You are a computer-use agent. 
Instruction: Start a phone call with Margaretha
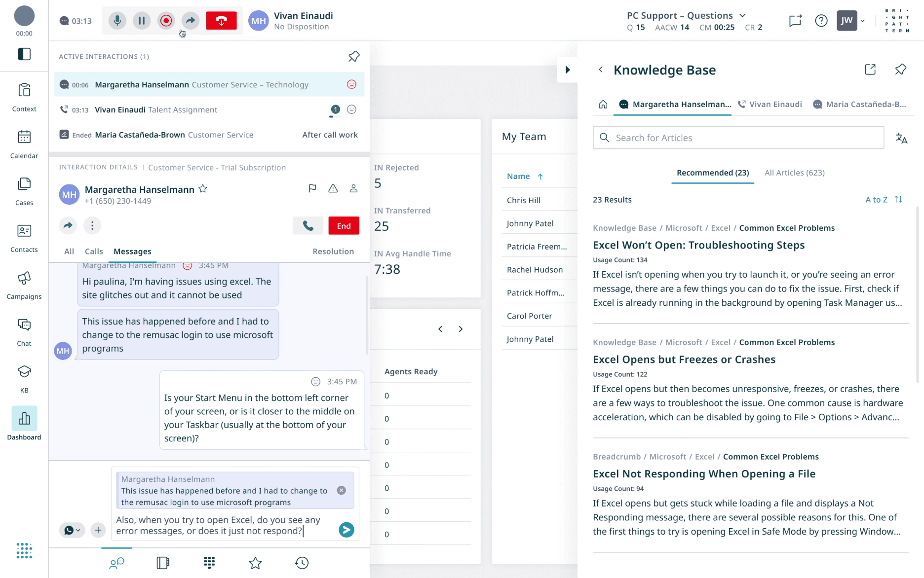click(x=308, y=225)
